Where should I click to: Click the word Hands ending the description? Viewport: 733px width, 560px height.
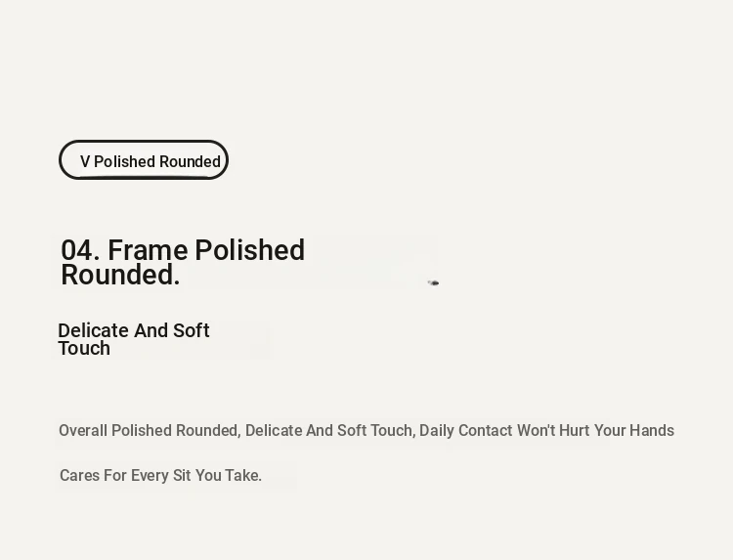652,431
